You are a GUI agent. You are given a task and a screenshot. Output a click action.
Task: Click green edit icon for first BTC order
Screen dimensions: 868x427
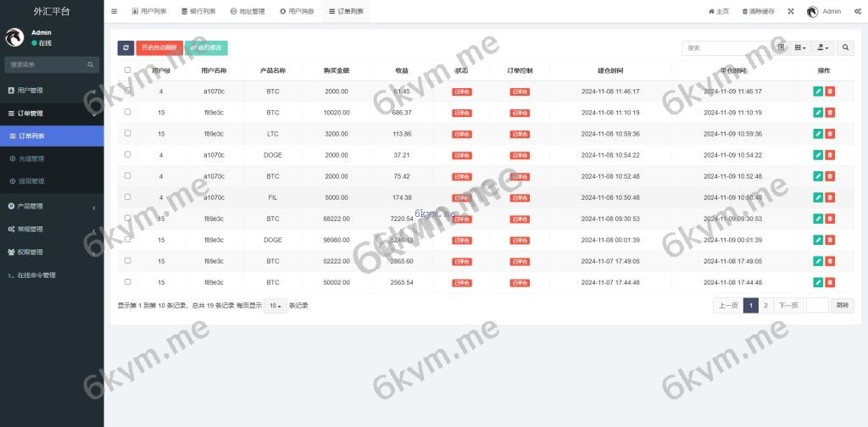(x=818, y=91)
